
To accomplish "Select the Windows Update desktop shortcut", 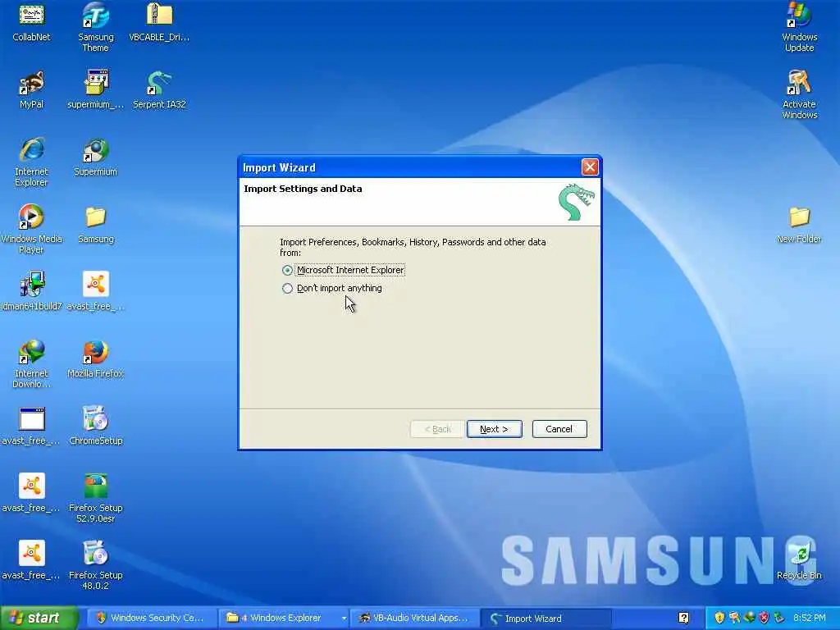I will pos(799,27).
